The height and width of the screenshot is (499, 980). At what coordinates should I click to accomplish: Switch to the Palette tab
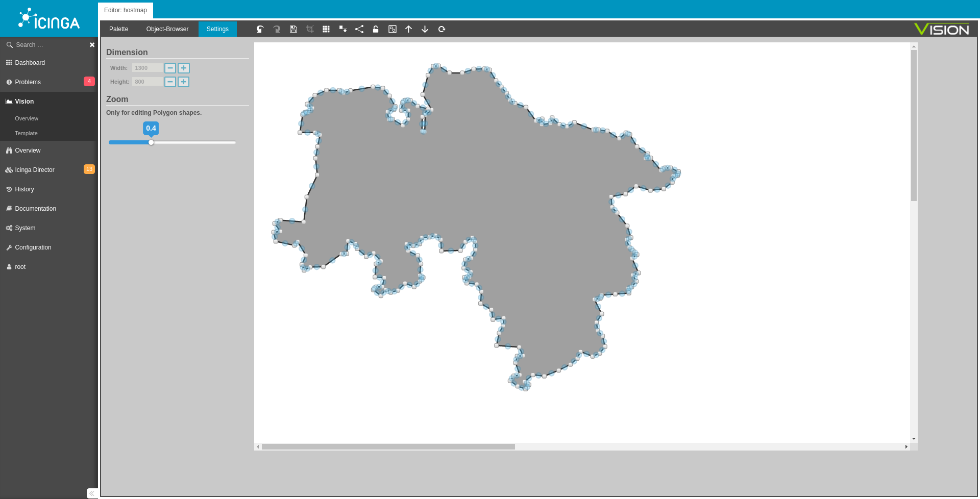118,29
